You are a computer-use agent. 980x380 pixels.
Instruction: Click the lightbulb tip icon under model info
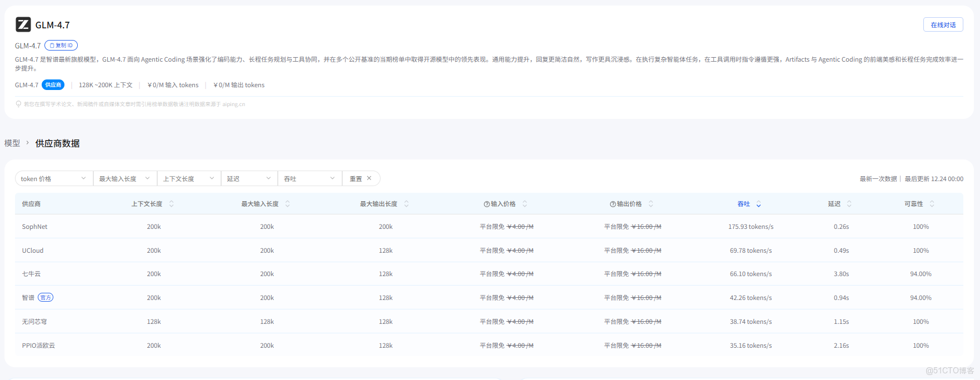(x=18, y=104)
